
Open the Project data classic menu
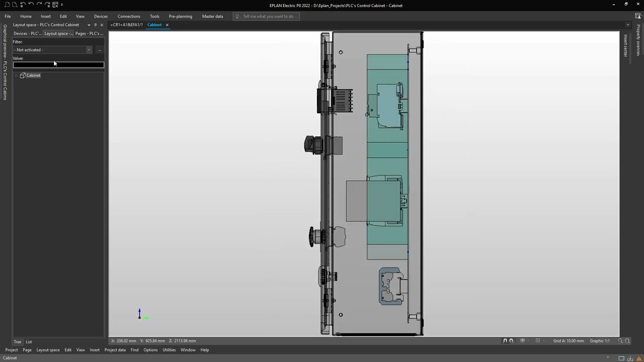coord(115,350)
